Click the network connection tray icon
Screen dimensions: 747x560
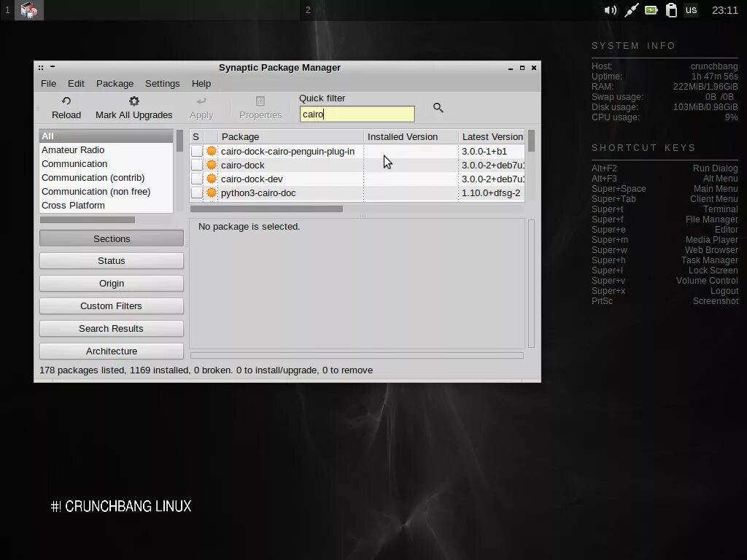point(631,10)
